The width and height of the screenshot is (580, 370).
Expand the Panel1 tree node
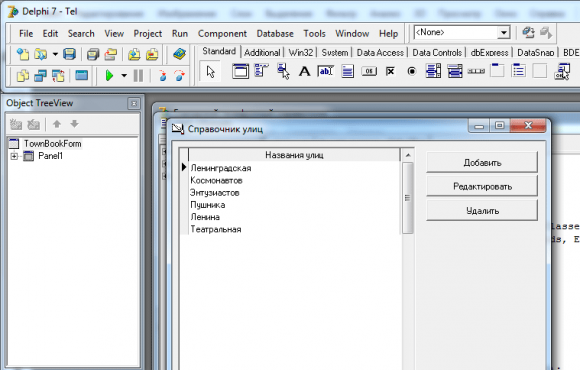(14, 156)
